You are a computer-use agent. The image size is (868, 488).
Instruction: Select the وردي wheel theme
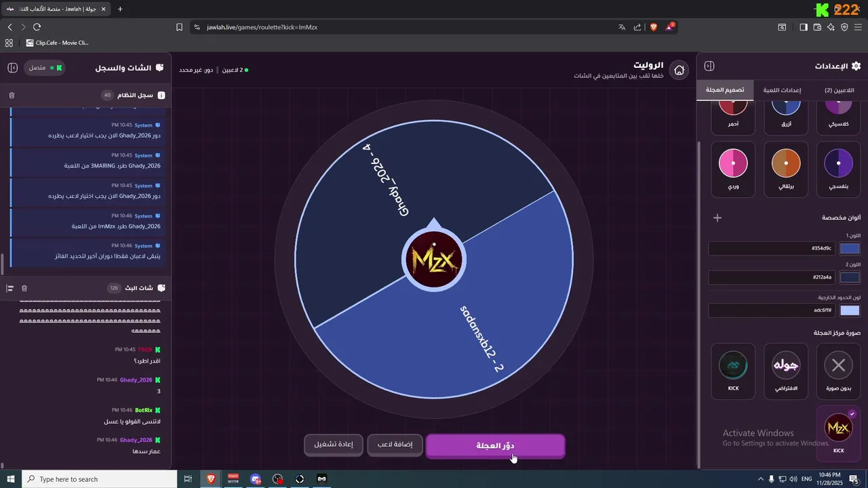click(733, 169)
